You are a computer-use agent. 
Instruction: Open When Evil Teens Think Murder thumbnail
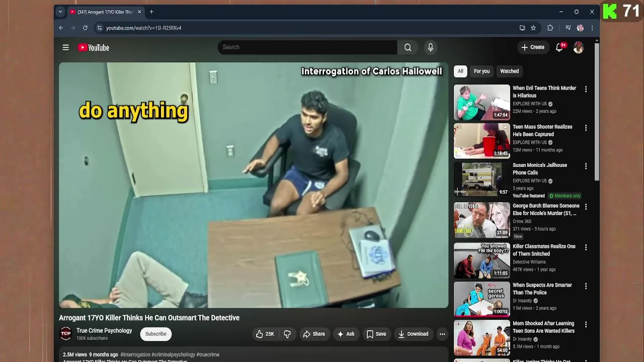pyautogui.click(x=481, y=103)
